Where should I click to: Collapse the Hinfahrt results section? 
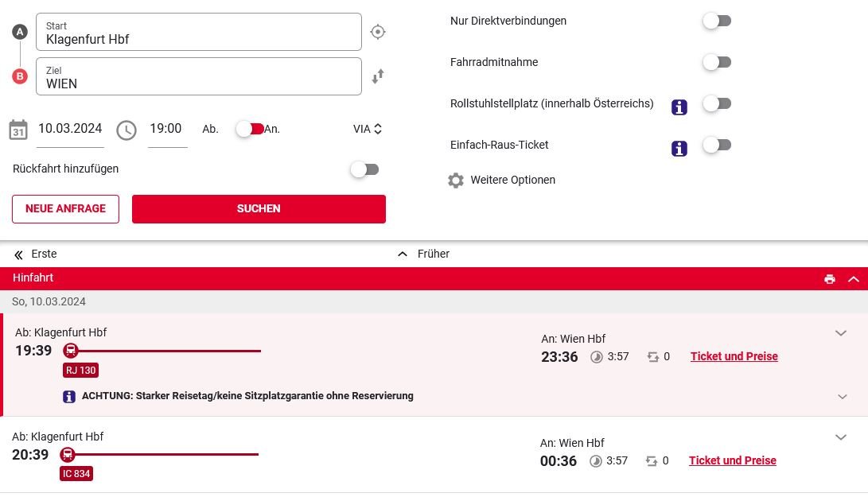(854, 279)
